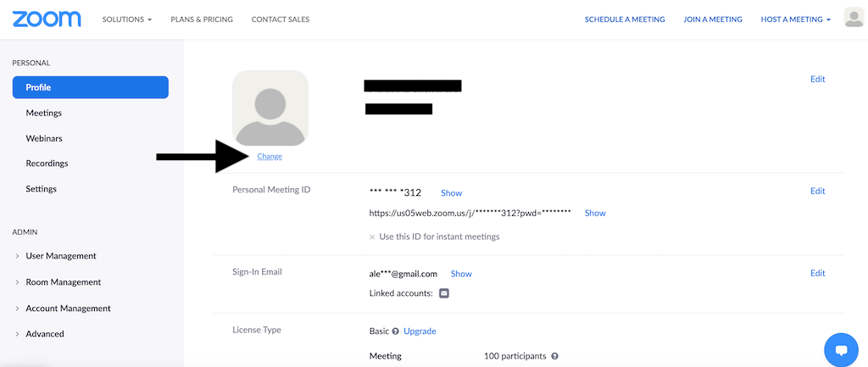Open Meetings in the sidebar

(44, 113)
